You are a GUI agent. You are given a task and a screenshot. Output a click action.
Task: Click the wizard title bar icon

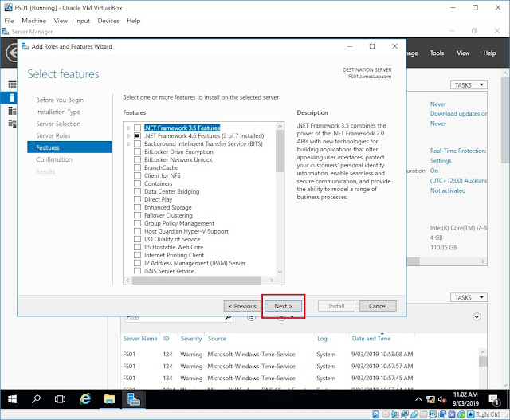point(25,46)
